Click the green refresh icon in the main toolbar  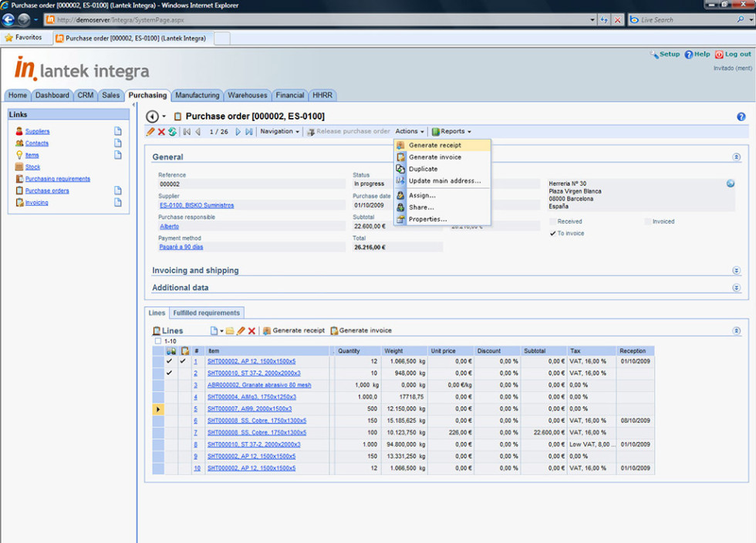coord(172,132)
